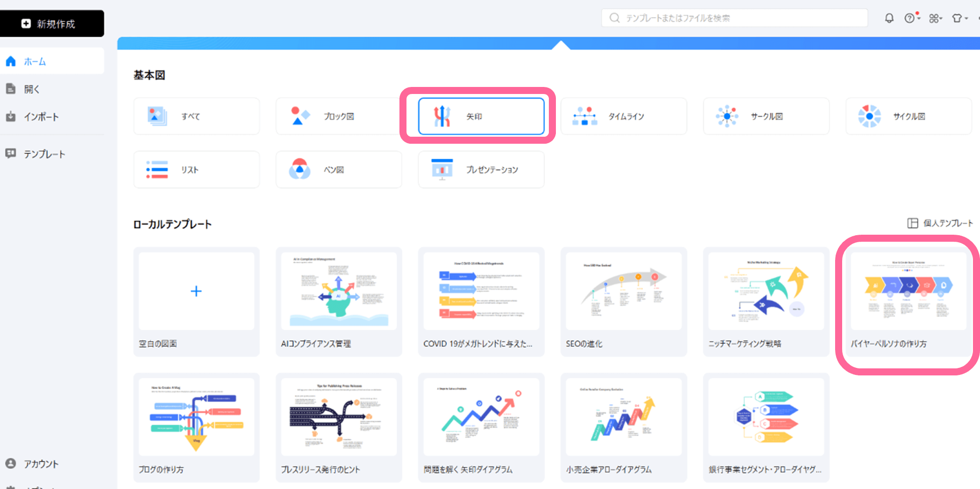Screen dimensions: 980x489
Task: Open the shirt theme dropdown
Action: (960, 19)
